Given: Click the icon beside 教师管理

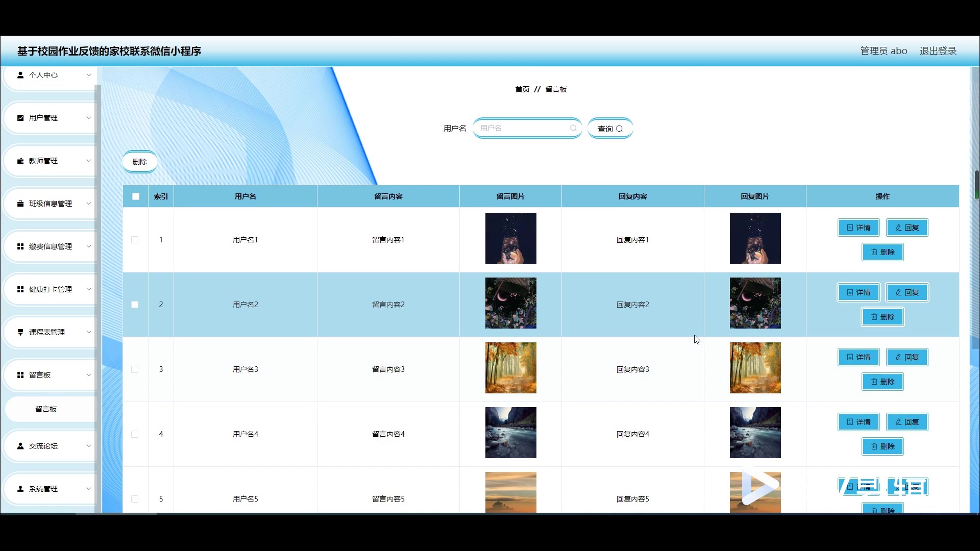Looking at the screenshot, I should tap(20, 161).
